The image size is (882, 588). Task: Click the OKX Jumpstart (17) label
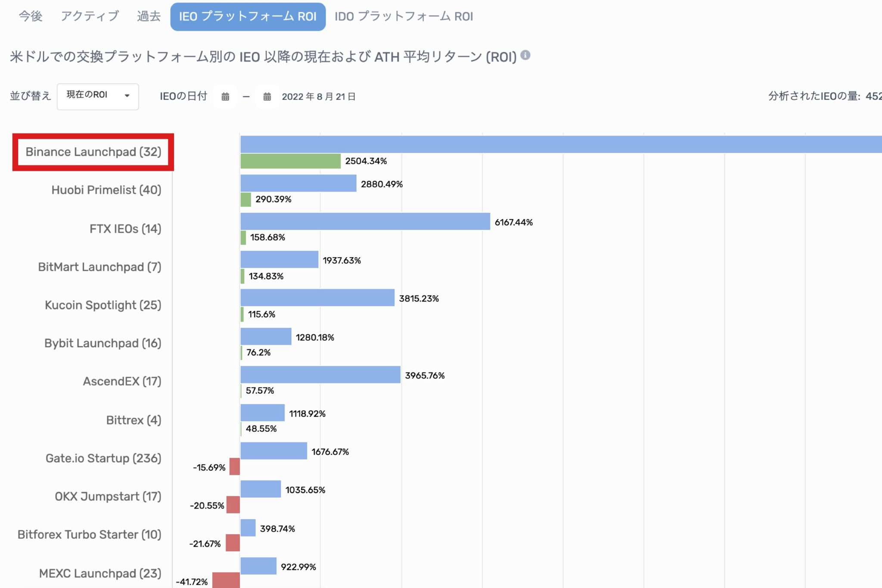(x=108, y=496)
